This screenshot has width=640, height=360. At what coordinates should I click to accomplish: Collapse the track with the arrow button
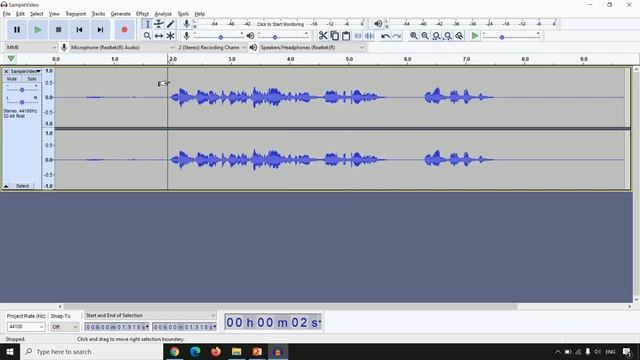pos(6,186)
